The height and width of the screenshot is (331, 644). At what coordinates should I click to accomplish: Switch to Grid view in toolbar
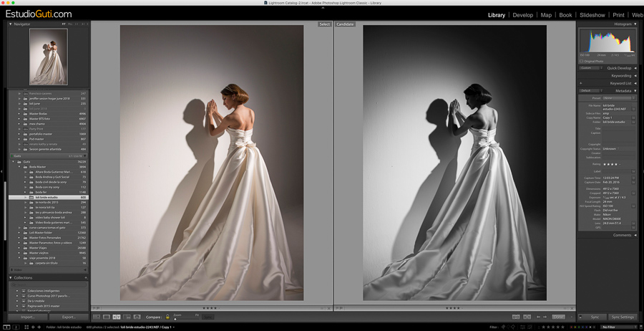click(97, 317)
